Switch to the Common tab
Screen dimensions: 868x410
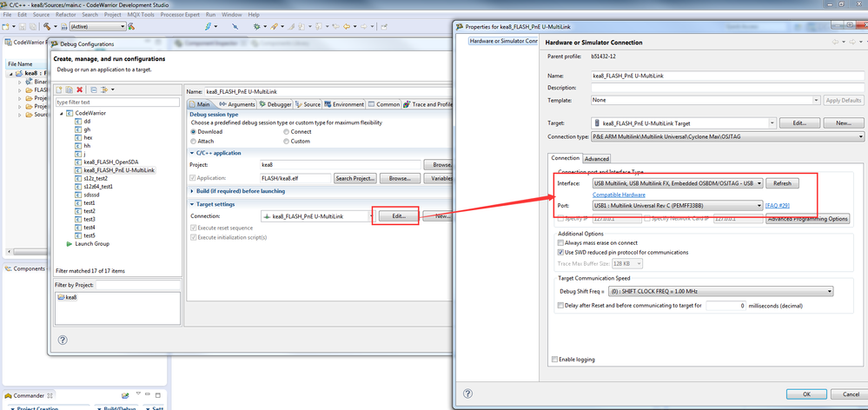pos(384,104)
